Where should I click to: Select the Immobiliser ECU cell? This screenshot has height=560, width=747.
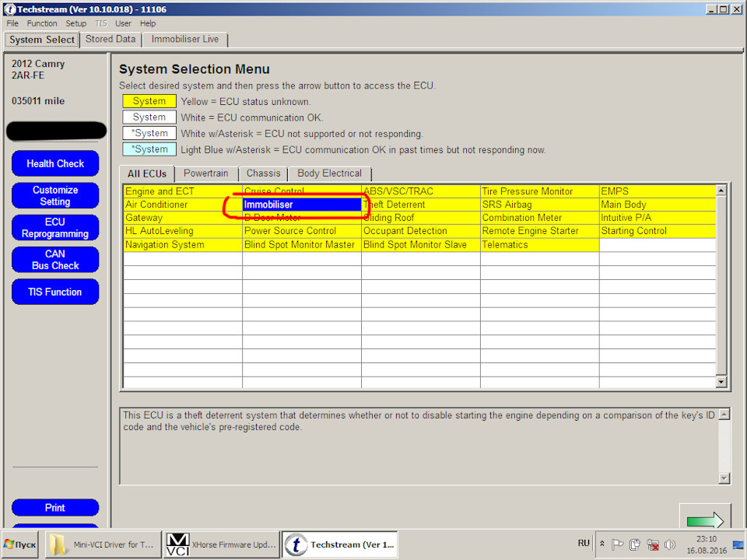coord(302,205)
